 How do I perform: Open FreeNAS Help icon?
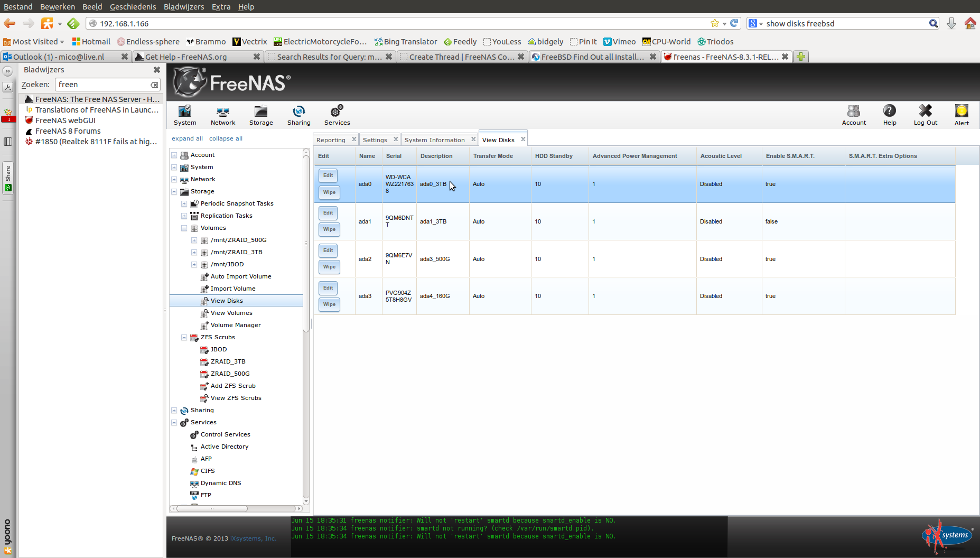(890, 115)
